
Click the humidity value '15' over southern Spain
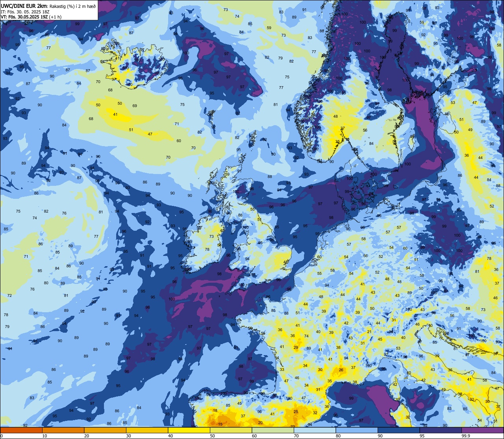click(x=220, y=424)
